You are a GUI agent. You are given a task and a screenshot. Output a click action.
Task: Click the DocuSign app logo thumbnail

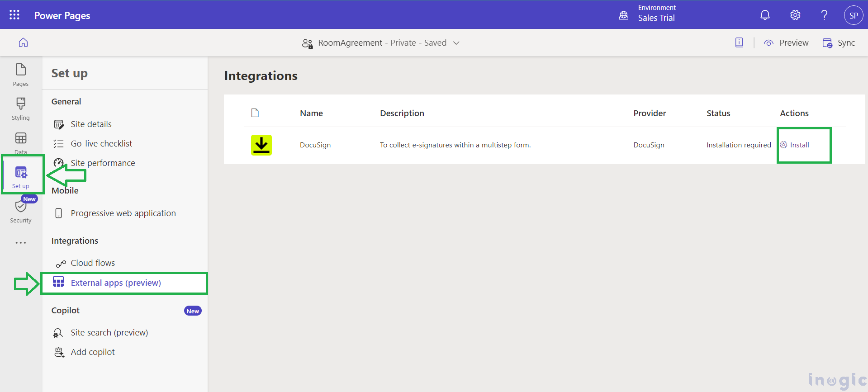coord(261,145)
